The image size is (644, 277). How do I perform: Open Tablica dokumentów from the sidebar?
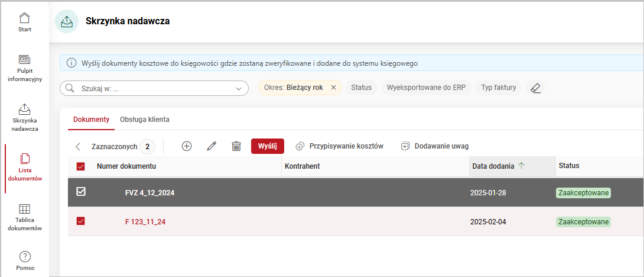pos(25,218)
